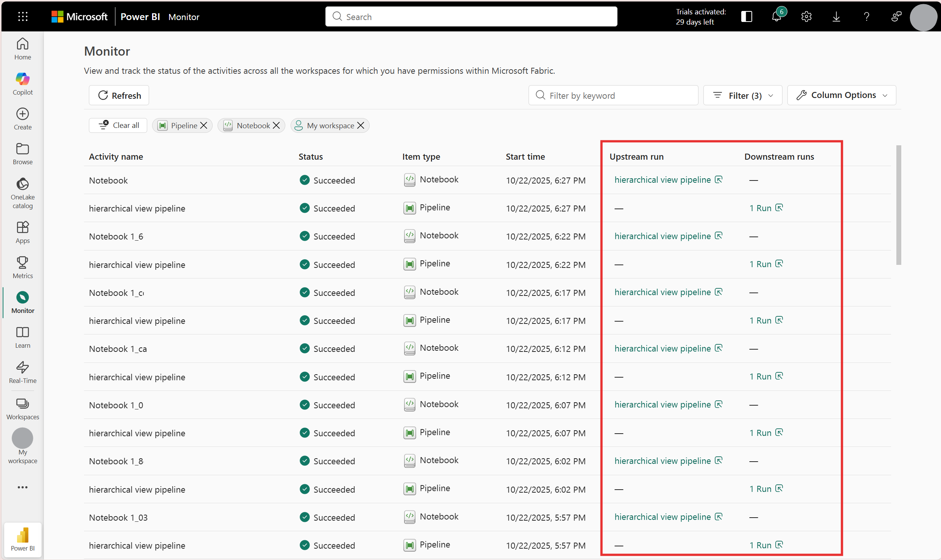This screenshot has width=941, height=560.
Task: Open the Learn center
Action: click(23, 338)
